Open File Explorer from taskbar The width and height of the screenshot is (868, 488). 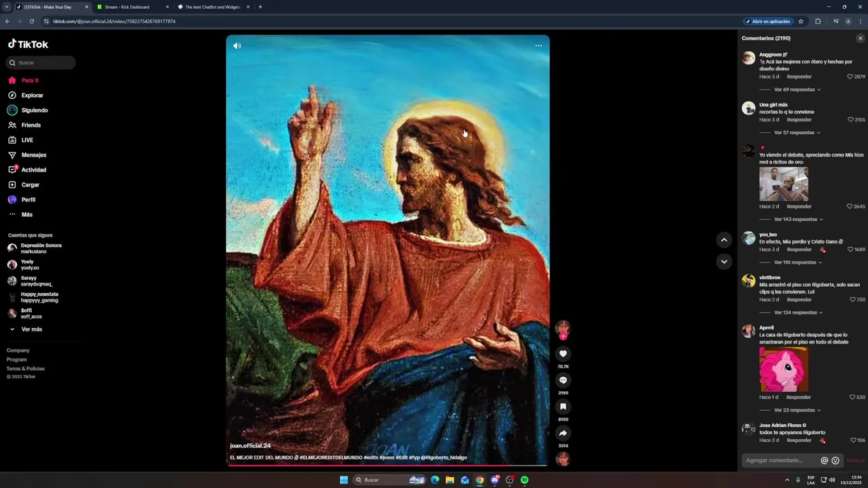[x=450, y=480]
